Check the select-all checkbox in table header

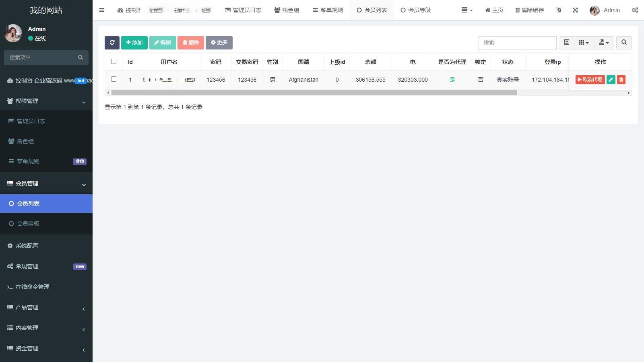click(x=114, y=62)
